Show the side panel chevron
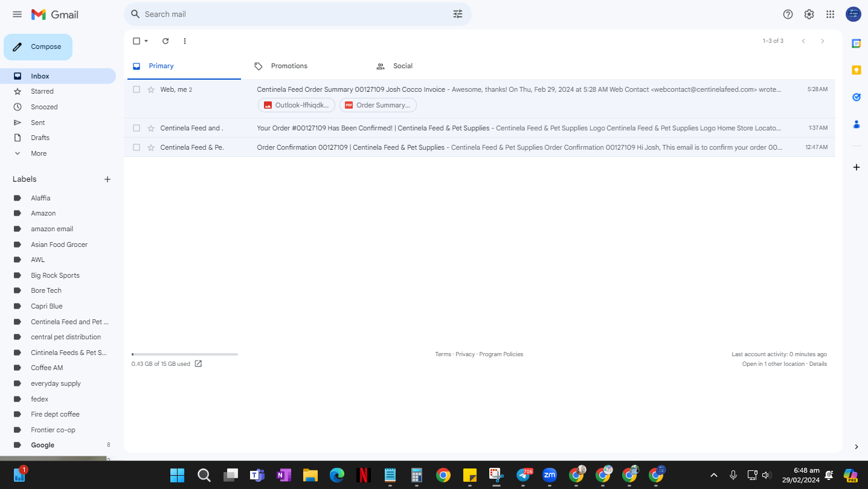The width and height of the screenshot is (868, 489). click(856, 447)
